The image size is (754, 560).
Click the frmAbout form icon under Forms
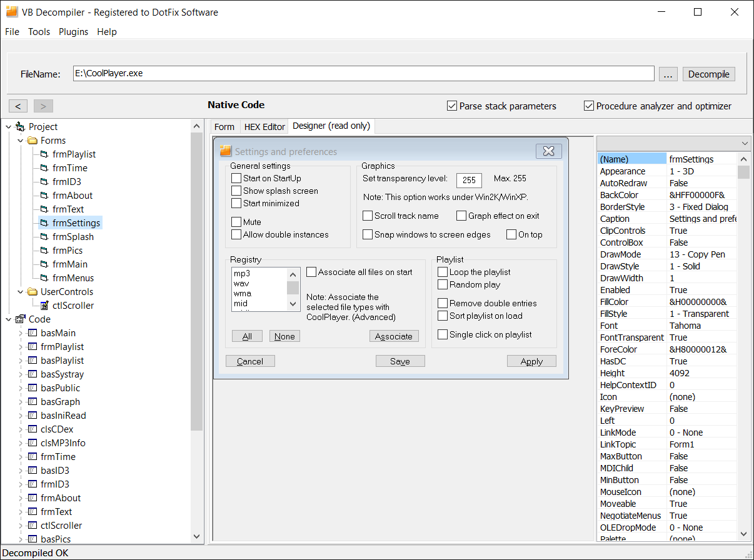[44, 196]
